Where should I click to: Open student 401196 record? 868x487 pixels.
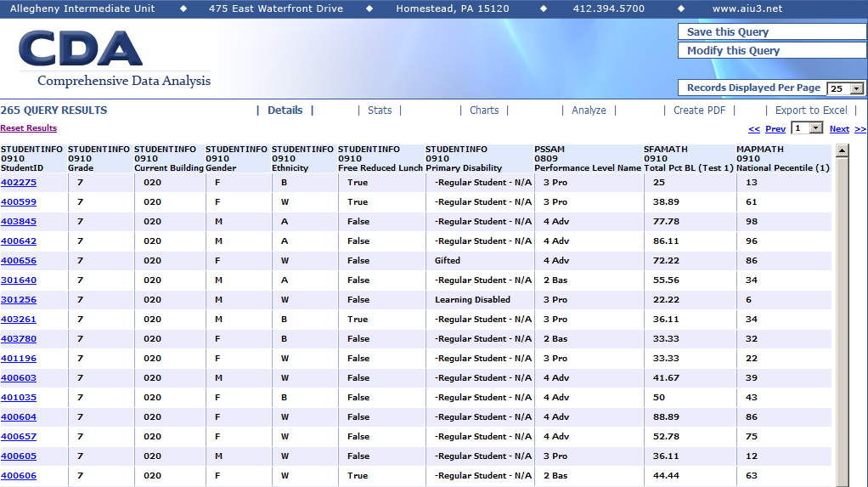[19, 359]
